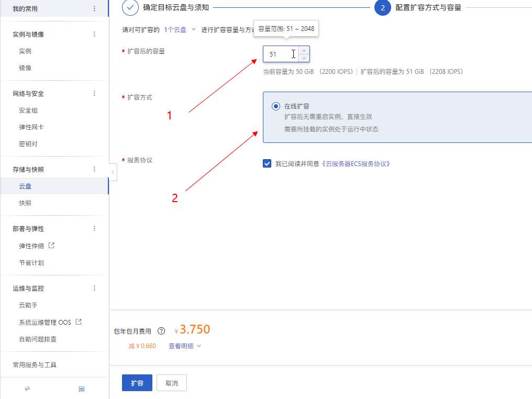
Task: Click the external link icon next to 弹性伸缩
Action: click(51, 245)
